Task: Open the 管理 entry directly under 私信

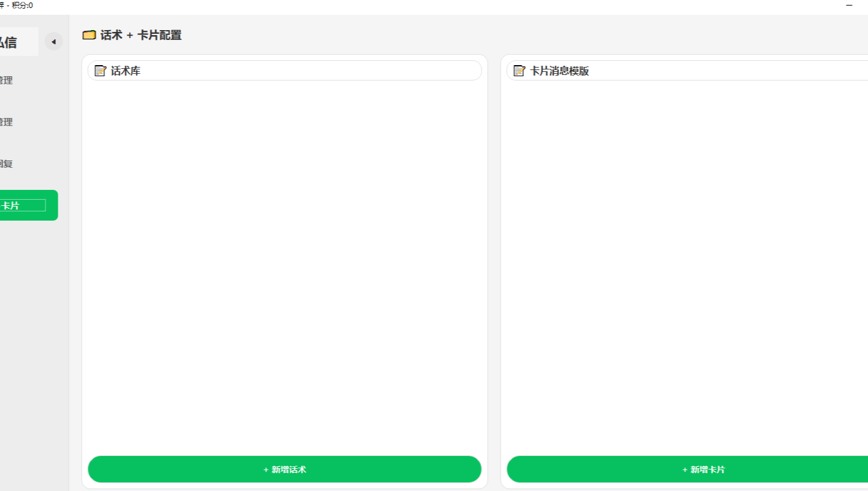Action: 6,81
